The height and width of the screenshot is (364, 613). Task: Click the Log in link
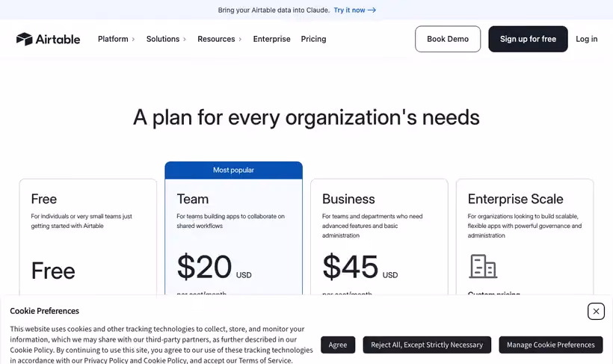pos(586,39)
